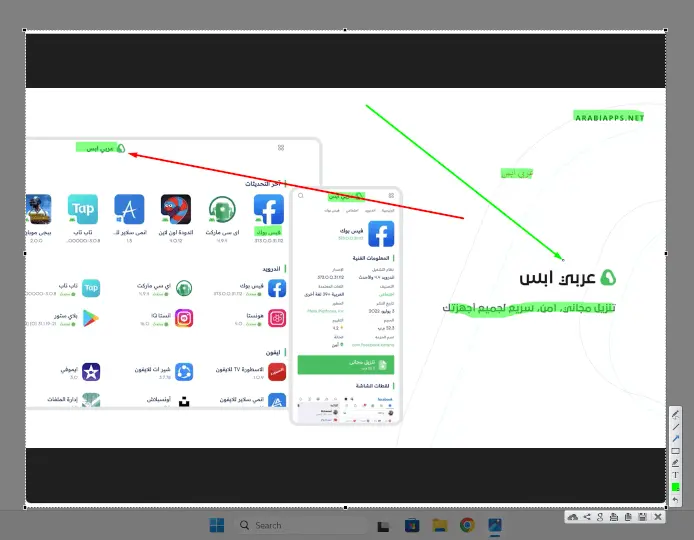Search similar images on Google
The image size is (694, 540).
[x=600, y=517]
